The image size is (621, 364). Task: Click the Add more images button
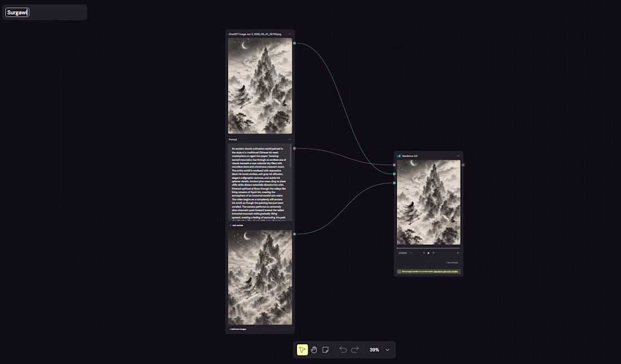click(x=238, y=329)
